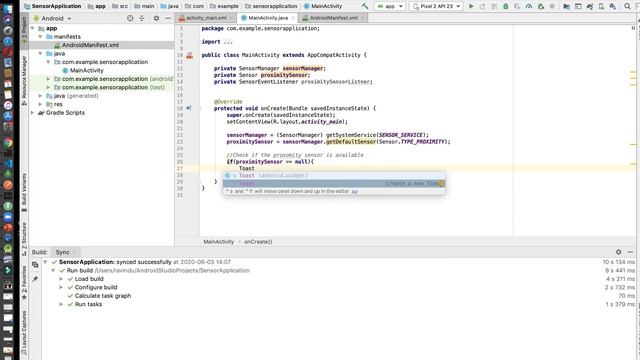This screenshot has width=640, height=360.
Task: Open the Pixel 2 API 23 device dropdown
Action: coord(437,6)
